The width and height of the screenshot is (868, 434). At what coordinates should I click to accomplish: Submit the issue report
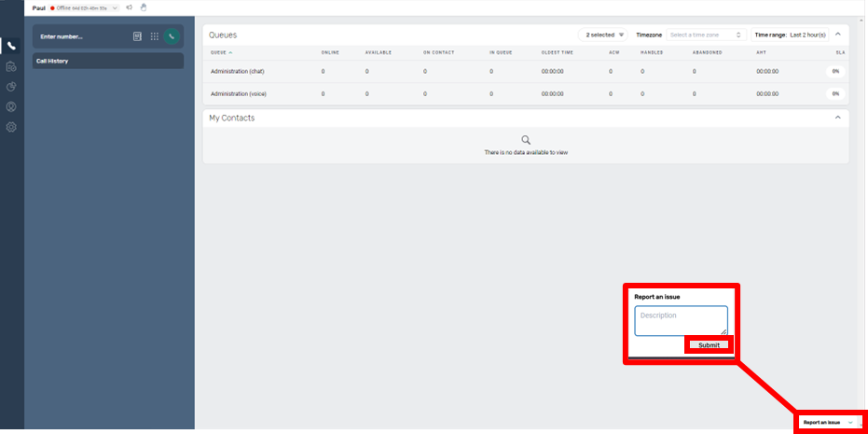709,345
